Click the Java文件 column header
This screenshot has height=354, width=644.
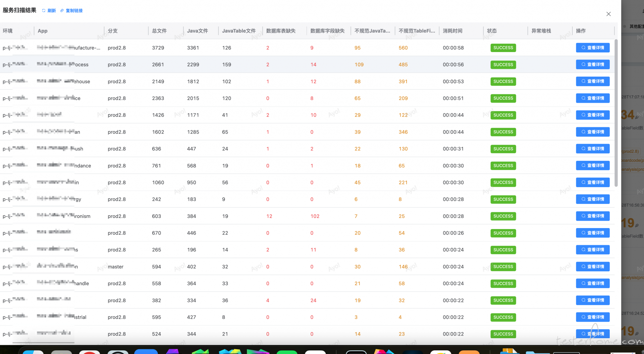click(198, 31)
